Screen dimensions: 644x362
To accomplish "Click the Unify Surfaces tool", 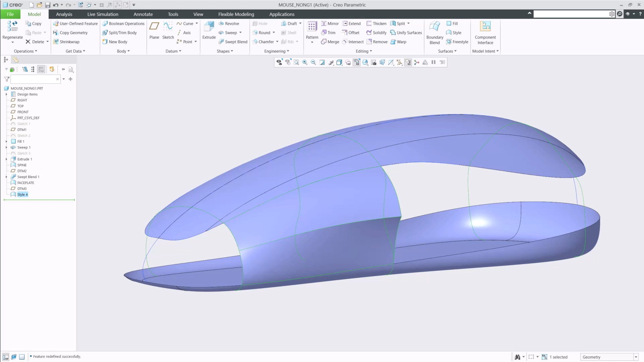I will point(406,33).
